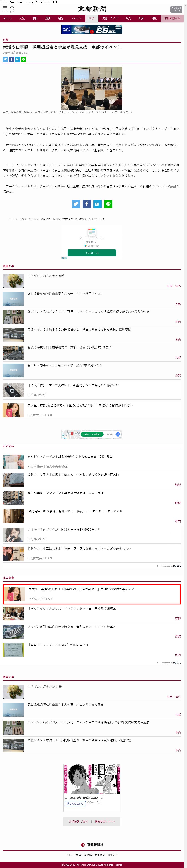Screen dimensions: 187x868
Task: Click 定期購読 ご案内 footer link
Action: pyautogui.click(x=79, y=821)
